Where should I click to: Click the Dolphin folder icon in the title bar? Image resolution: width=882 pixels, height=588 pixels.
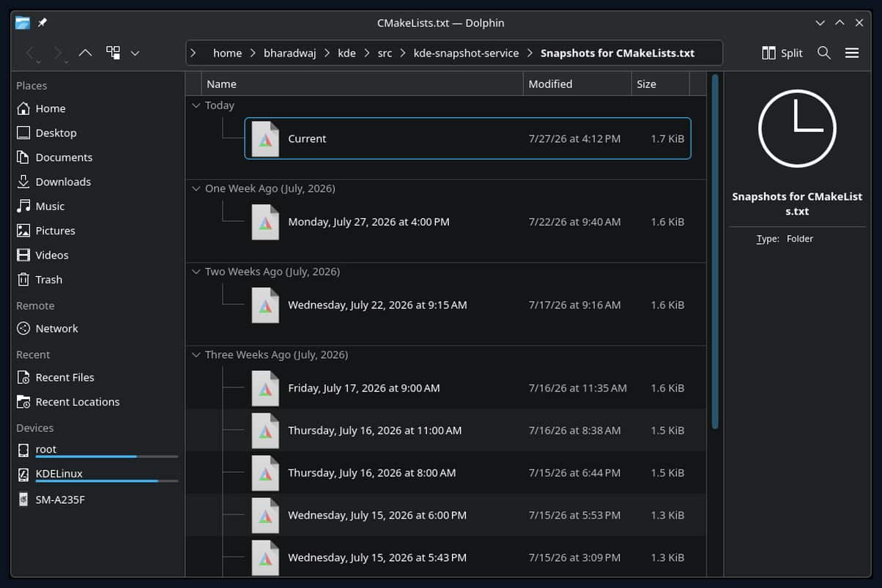pos(23,23)
